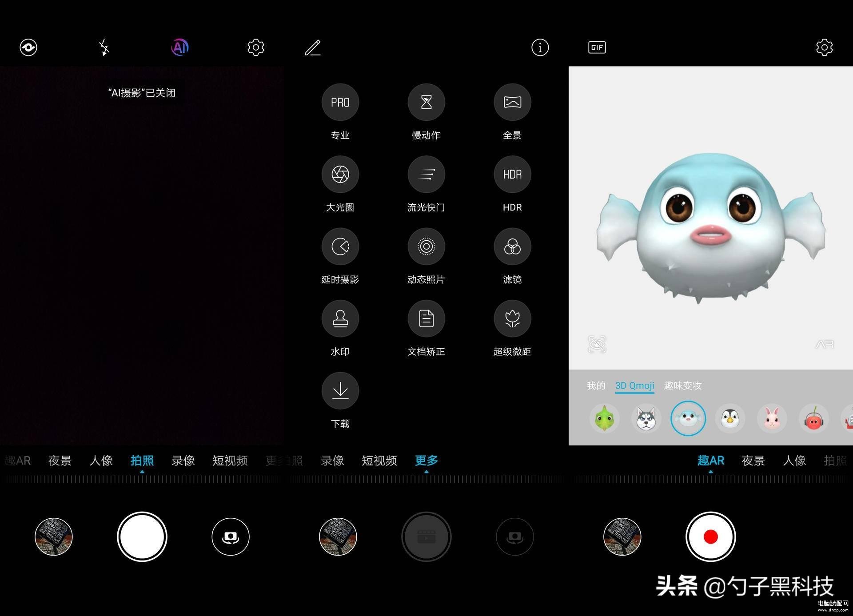Viewport: 853px width, 616px height.
Task: Tap the red record button
Action: (x=711, y=537)
